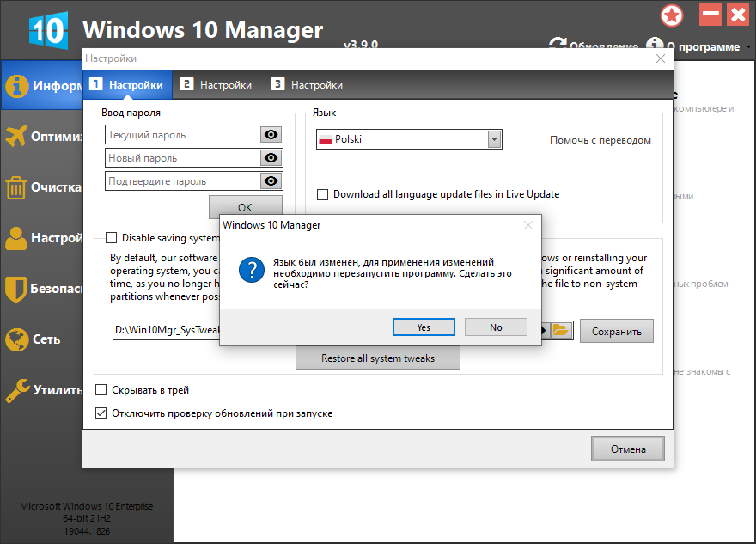The width and height of the screenshot is (756, 544).
Task: Confirm the restart with the Yes button
Action: [x=424, y=327]
